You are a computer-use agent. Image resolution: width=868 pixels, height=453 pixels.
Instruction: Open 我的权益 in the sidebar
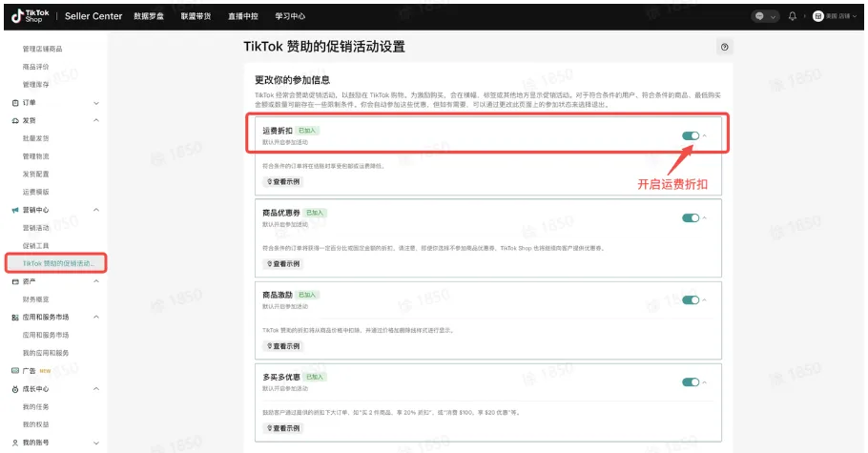(35, 424)
